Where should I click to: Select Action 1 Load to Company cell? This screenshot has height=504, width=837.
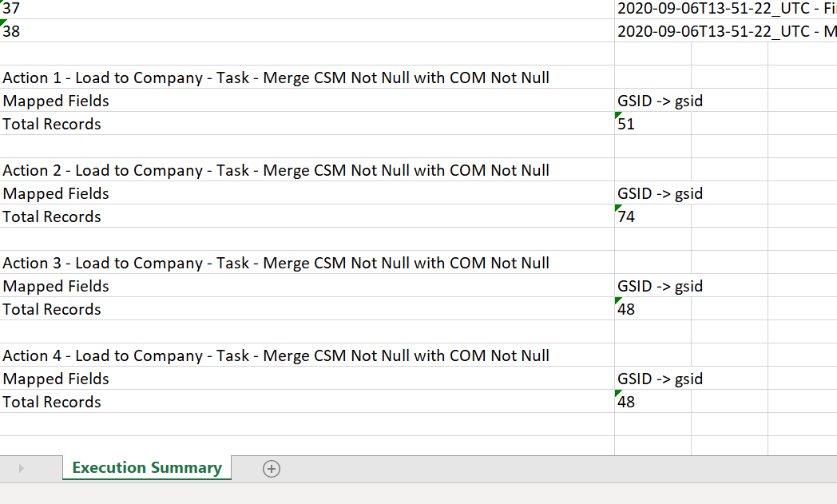307,77
